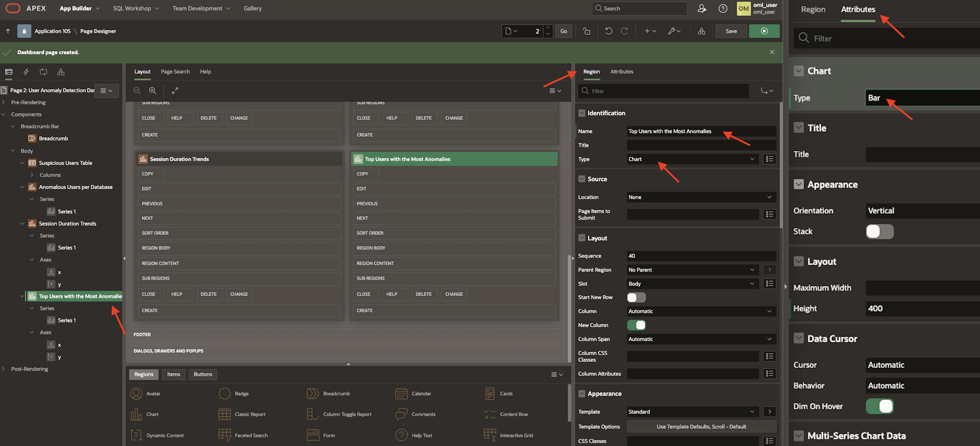Viewport: 980px width, 446px height.
Task: Expand layout pane with diagonal arrows icon
Action: [x=175, y=91]
